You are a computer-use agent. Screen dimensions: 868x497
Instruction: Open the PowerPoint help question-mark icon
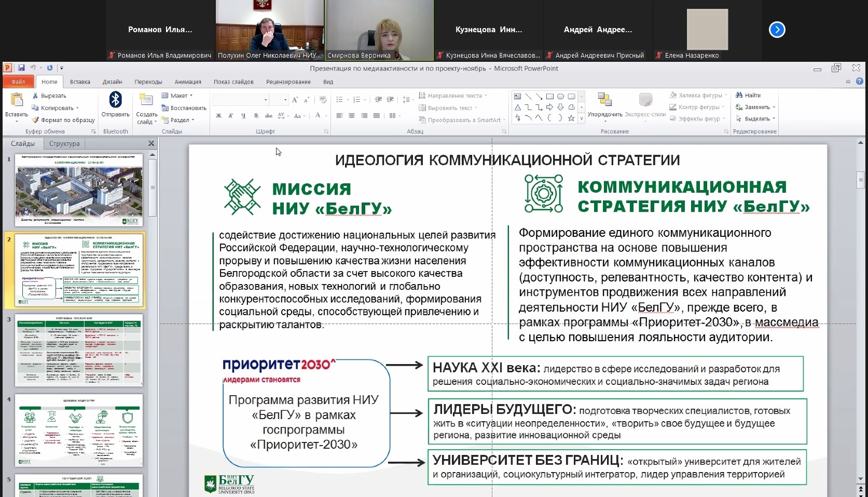pyautogui.click(x=859, y=82)
